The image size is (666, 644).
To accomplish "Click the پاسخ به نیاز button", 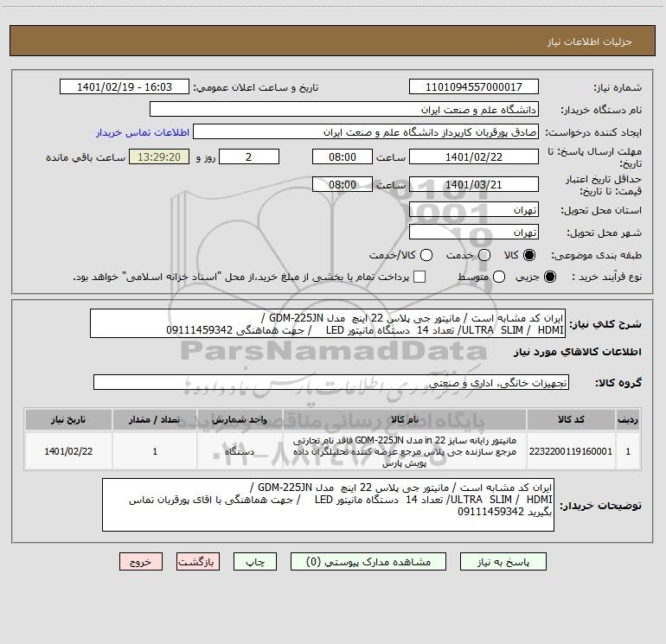I will (503, 562).
